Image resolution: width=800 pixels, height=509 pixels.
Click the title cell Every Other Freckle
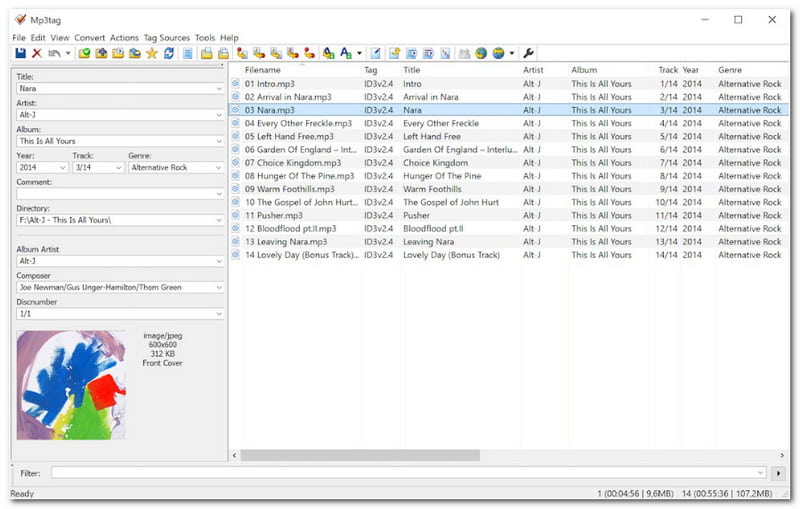click(x=441, y=123)
